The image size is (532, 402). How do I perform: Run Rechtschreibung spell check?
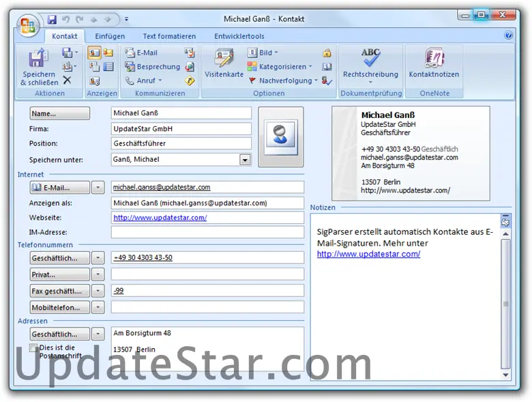pyautogui.click(x=370, y=66)
